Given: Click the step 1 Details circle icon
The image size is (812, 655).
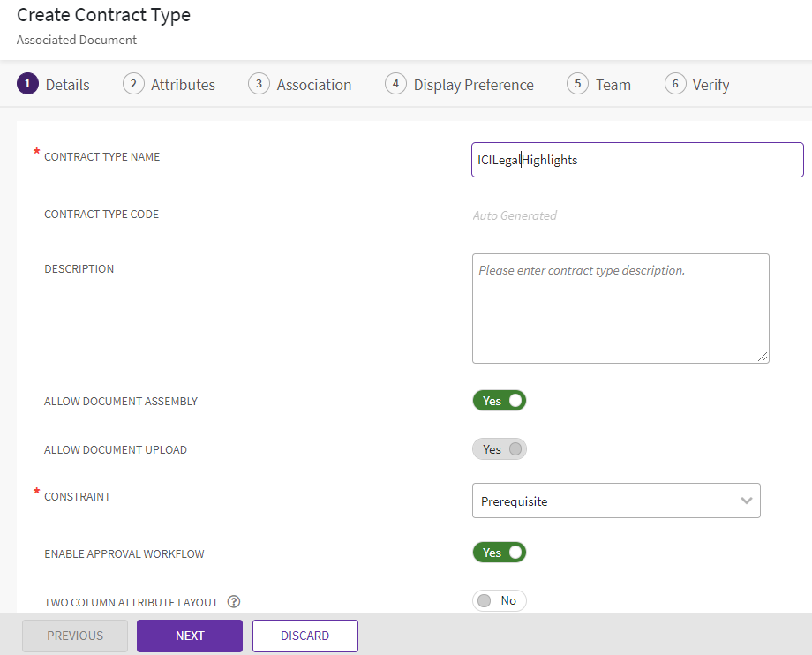Looking at the screenshot, I should pyautogui.click(x=27, y=84).
